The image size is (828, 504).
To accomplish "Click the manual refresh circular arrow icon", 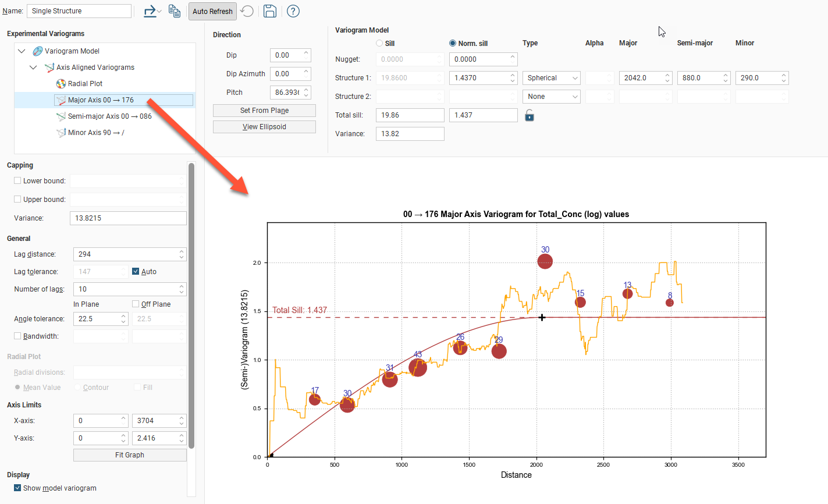I will click(247, 11).
